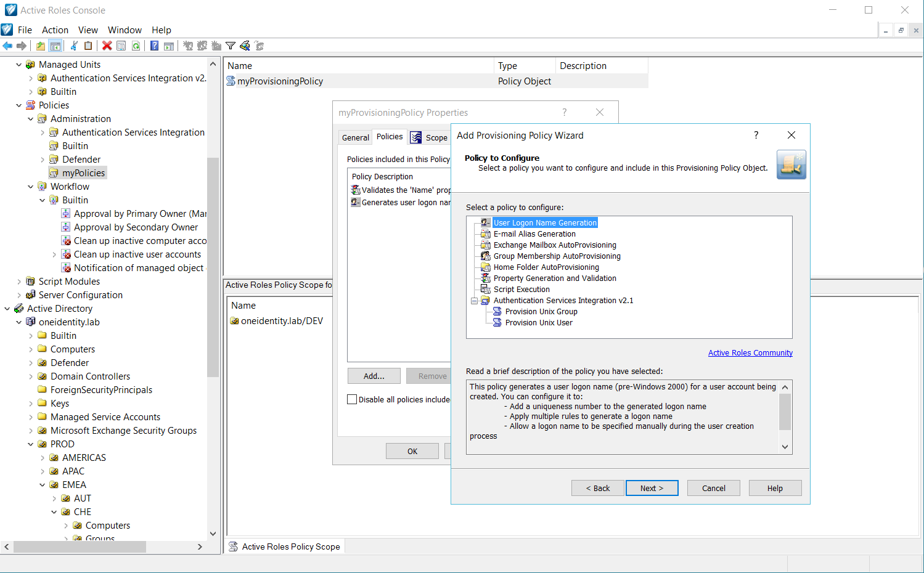
Task: Click the Up one level folder icon
Action: [x=41, y=46]
